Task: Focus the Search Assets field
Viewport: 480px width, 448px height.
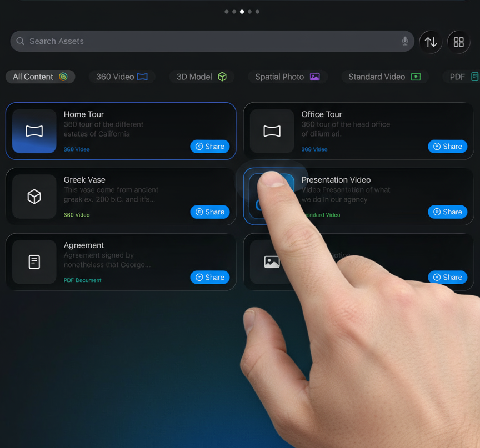Action: [x=211, y=41]
